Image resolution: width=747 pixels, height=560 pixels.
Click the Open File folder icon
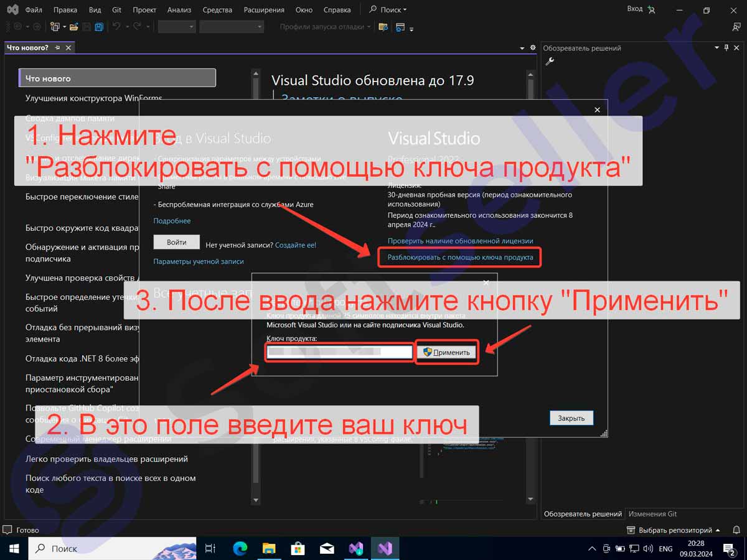point(73,27)
